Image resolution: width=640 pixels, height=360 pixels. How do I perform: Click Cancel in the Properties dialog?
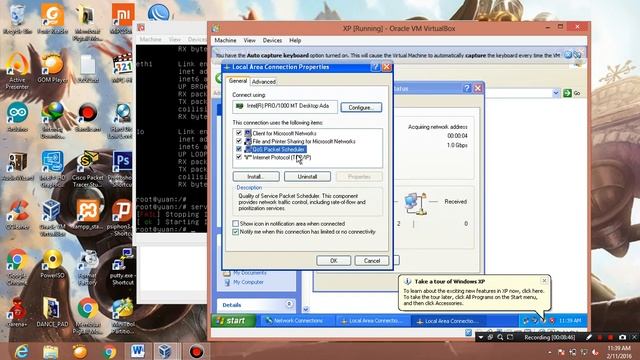click(x=371, y=260)
